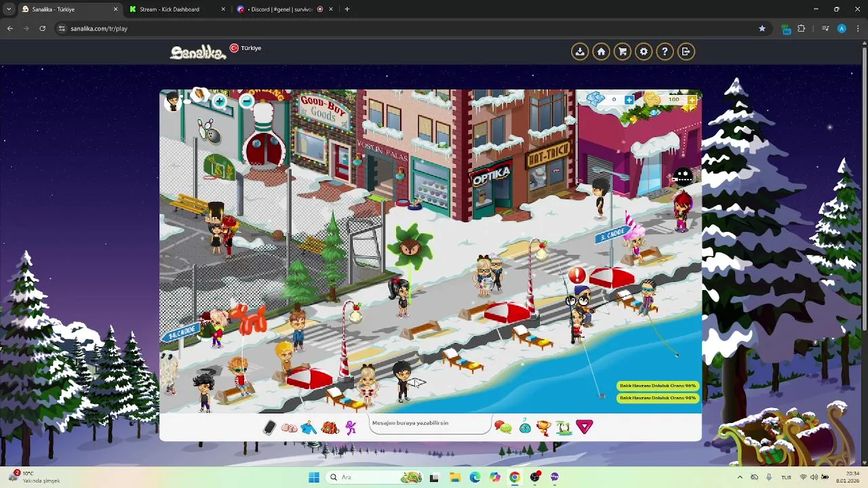Open the browser extensions puzzle icon
This screenshot has height=488, width=868.
[x=802, y=28]
